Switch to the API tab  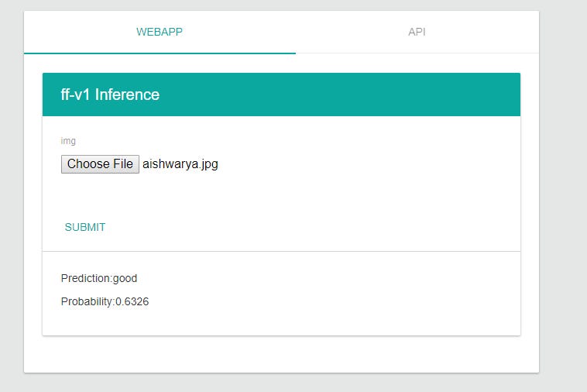pyautogui.click(x=417, y=32)
